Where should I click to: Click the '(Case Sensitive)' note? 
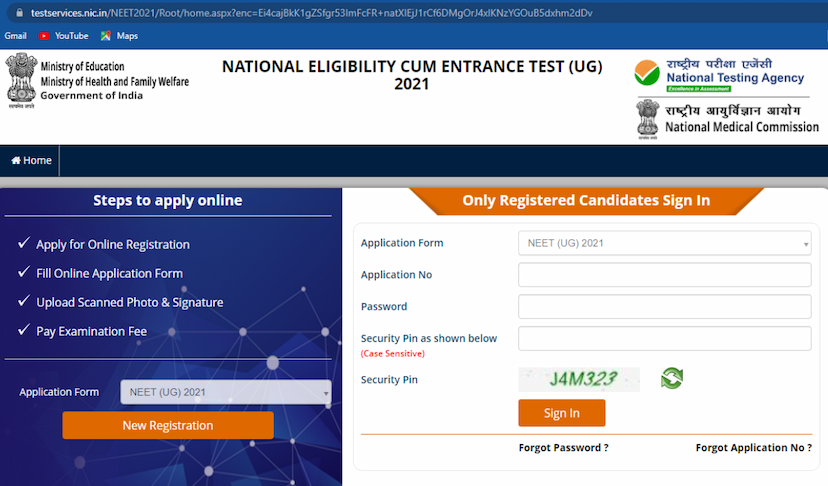392,353
